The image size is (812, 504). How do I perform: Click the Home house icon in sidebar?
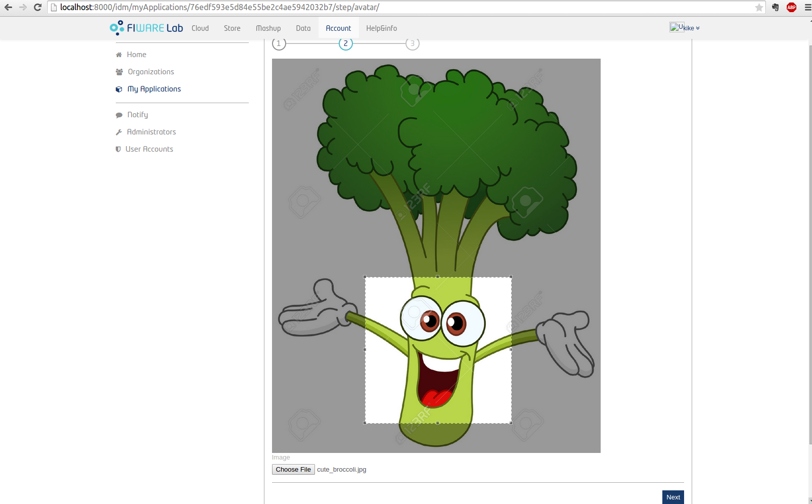point(119,55)
